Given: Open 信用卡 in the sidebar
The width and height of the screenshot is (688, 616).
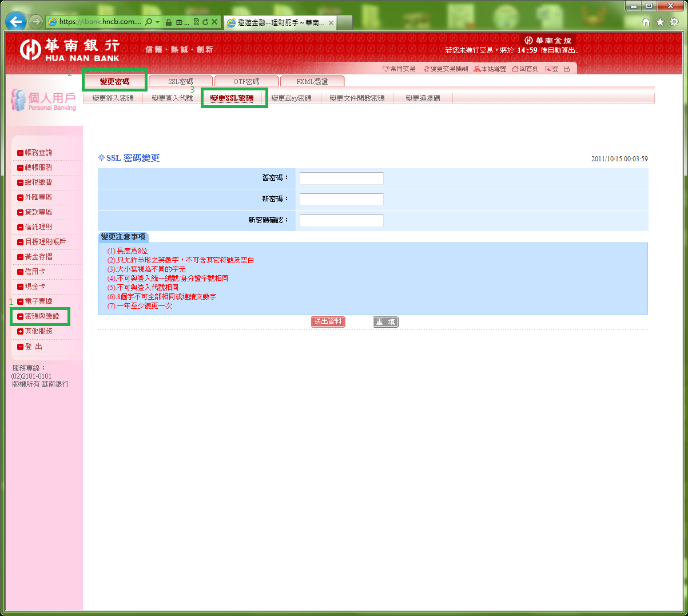Looking at the screenshot, I should [35, 272].
